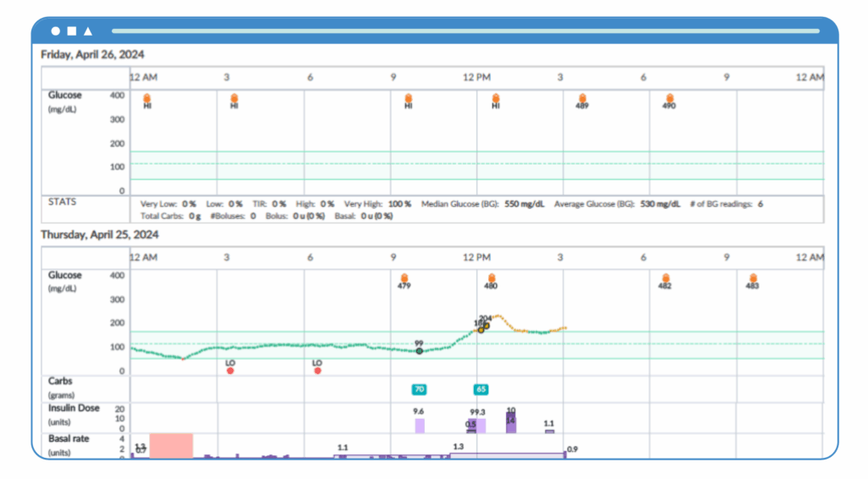This screenshot has width=868, height=479.
Task: Select the second red LO marker
Action: 318,370
